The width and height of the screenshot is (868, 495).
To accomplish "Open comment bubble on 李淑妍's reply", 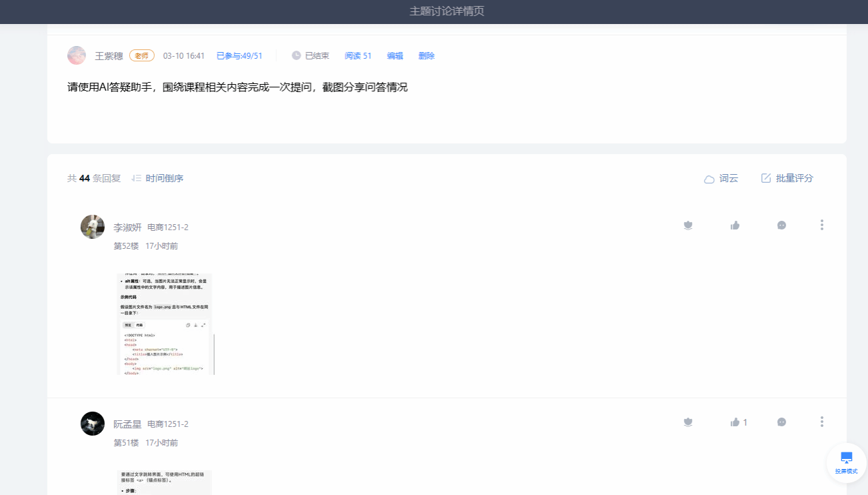I will coord(781,225).
